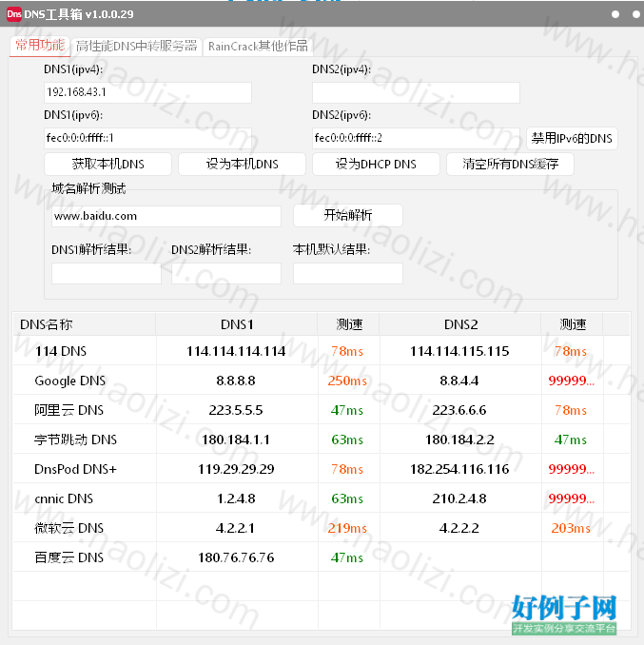Image resolution: width=644 pixels, height=645 pixels.
Task: Click the 180.184.2.2 address cell
Action: click(459, 440)
